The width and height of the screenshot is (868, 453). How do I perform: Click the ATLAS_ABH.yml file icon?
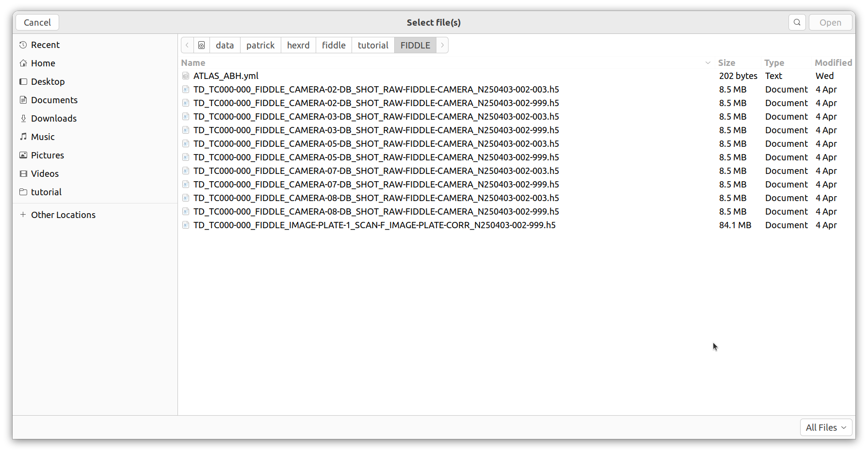coord(186,76)
